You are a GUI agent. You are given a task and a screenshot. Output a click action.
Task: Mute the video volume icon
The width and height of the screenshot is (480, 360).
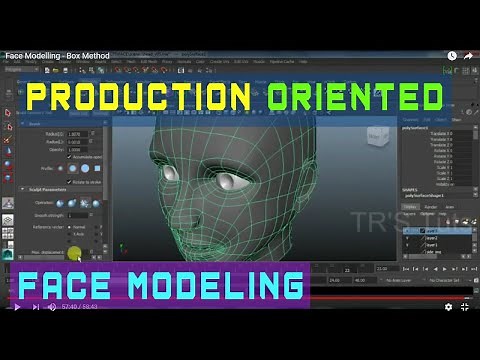pos(52,307)
